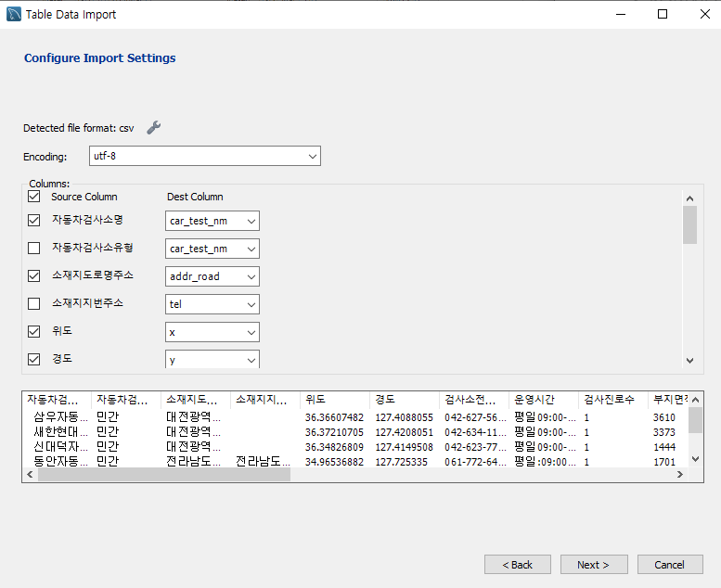Cancel the import wizard
Image resolution: width=721 pixels, height=588 pixels.
(670, 565)
